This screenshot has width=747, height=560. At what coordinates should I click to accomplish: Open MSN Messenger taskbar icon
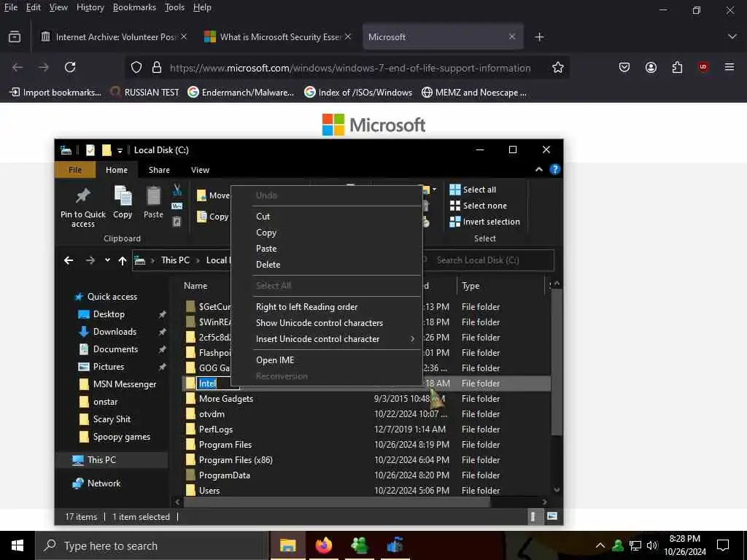359,545
